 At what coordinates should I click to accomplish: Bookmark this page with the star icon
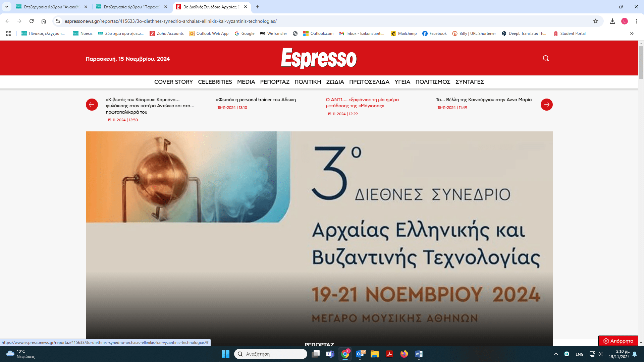point(595,21)
